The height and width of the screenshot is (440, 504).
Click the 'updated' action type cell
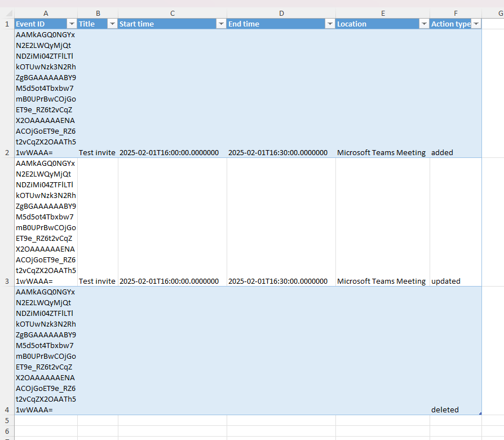pyautogui.click(x=456, y=222)
